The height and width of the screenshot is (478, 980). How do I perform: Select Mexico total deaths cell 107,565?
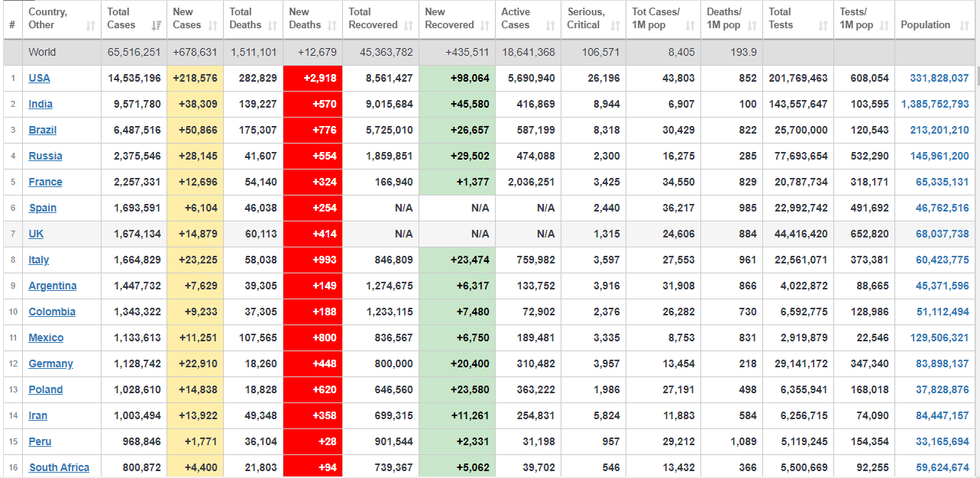point(253,338)
